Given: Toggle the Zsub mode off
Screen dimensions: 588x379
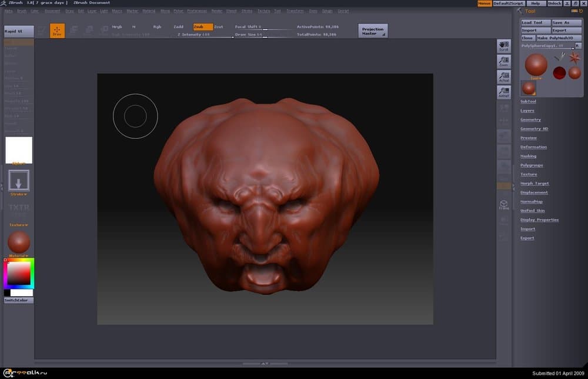Looking at the screenshot, I should [x=203, y=27].
